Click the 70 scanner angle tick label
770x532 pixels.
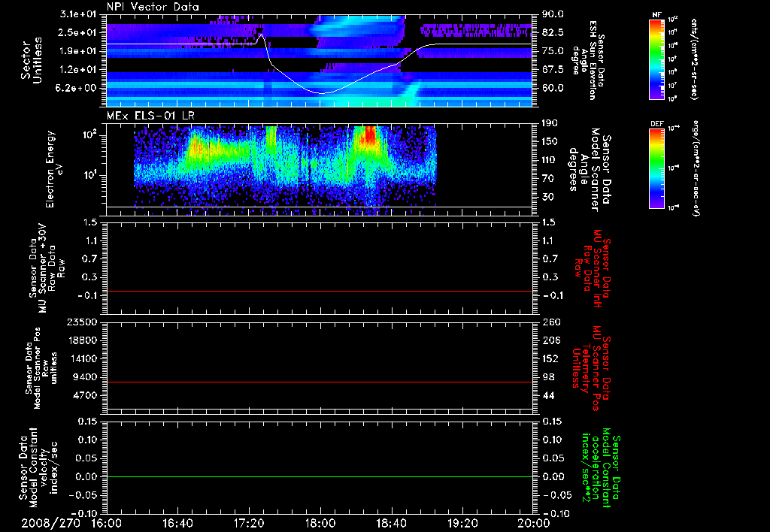point(547,178)
